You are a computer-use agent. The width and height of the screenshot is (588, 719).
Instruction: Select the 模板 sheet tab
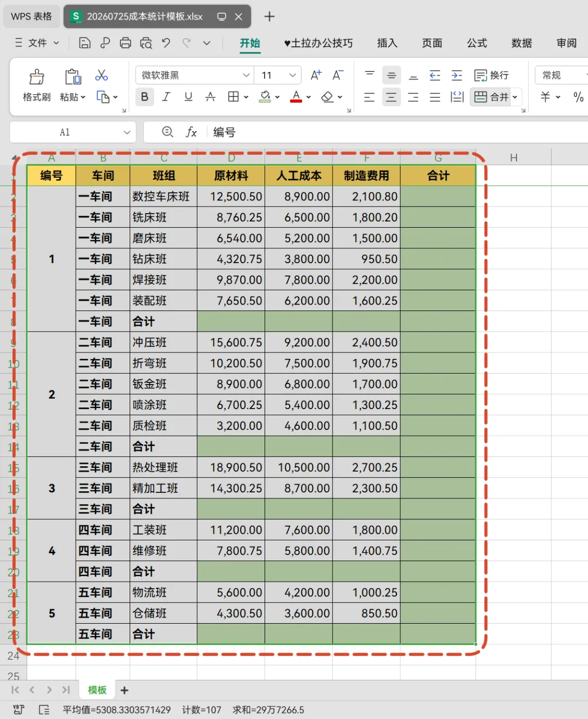click(97, 690)
